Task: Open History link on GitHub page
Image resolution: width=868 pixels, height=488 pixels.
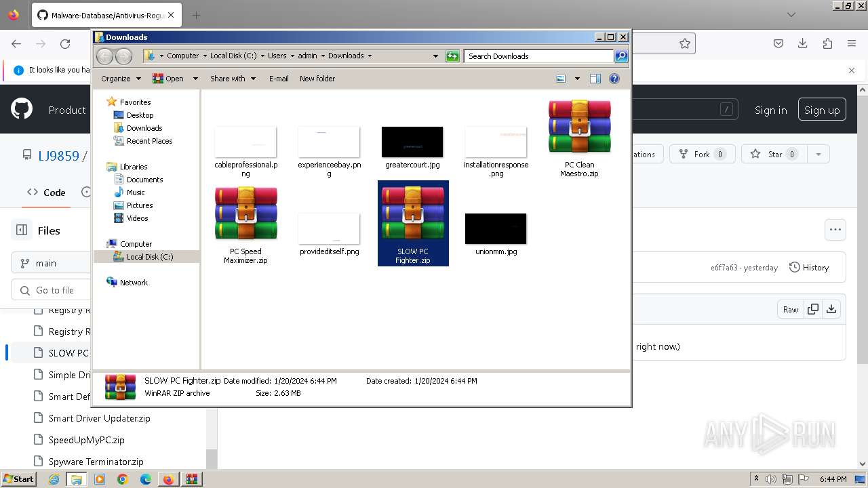Action: 809,268
